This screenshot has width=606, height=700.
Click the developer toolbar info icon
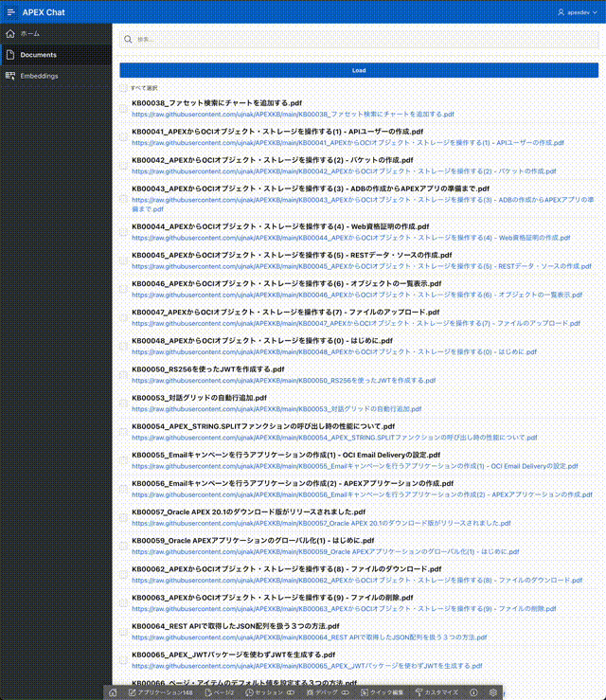pyautogui.click(x=474, y=692)
